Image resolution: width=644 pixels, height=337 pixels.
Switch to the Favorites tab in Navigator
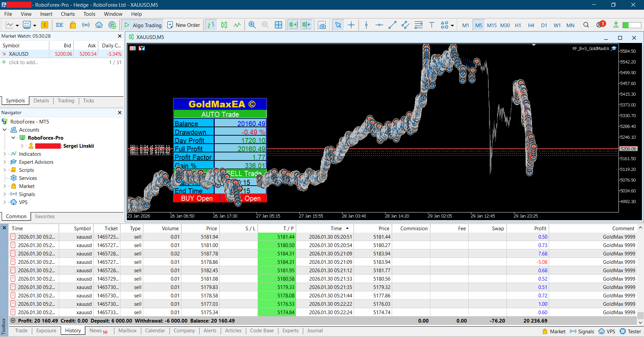(x=45, y=216)
